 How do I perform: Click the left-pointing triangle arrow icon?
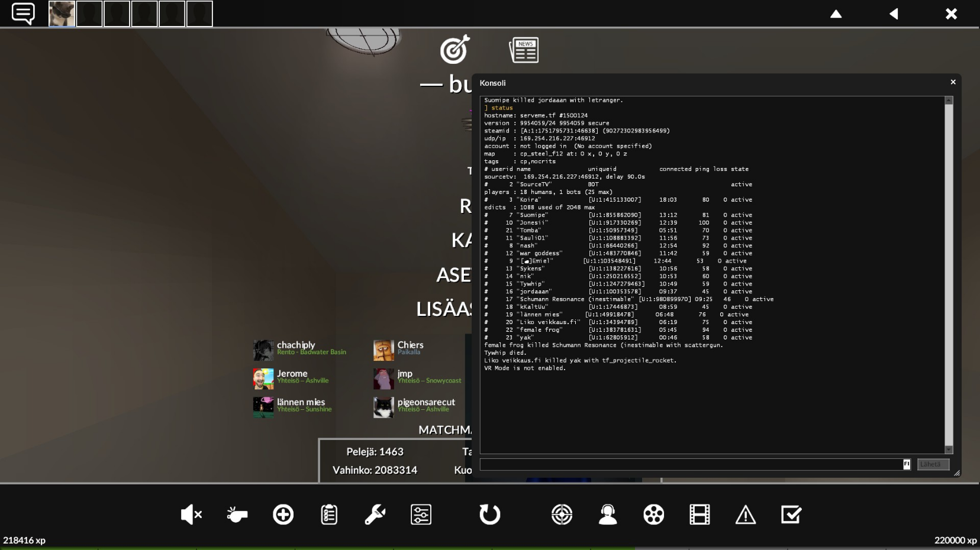click(894, 14)
